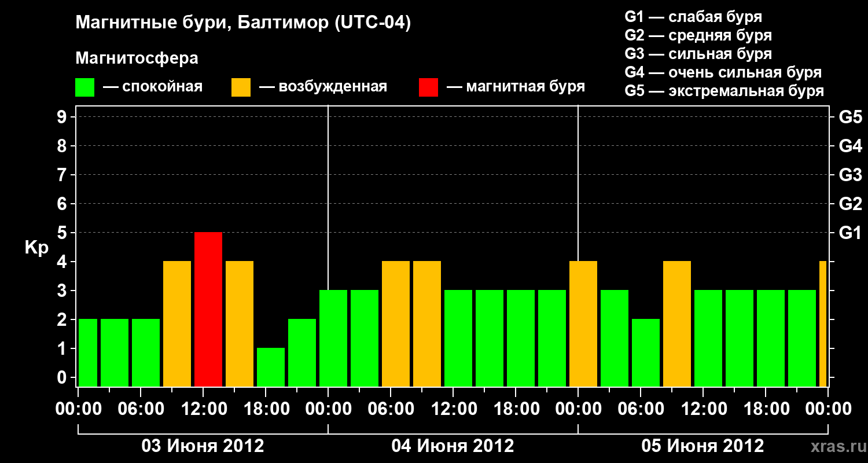Click 'G3 — сильная буря' legend line
868x463 pixels.
point(698,54)
